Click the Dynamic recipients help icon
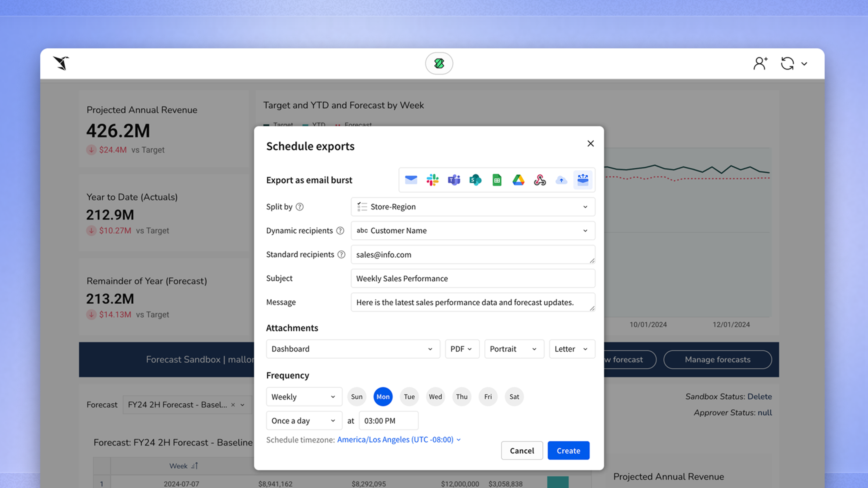868x488 pixels. click(x=340, y=231)
